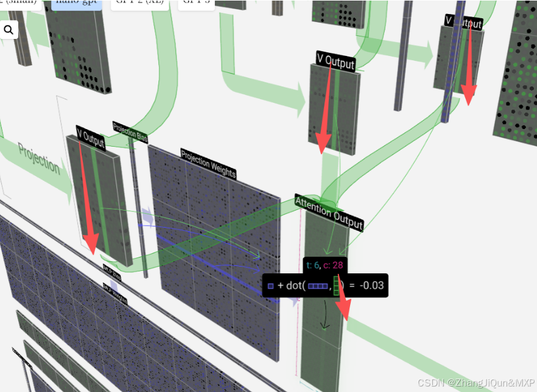Screen dimensions: 537x392
Task: Switch to the GPT-2 (XL) model tab
Action: (140, 4)
